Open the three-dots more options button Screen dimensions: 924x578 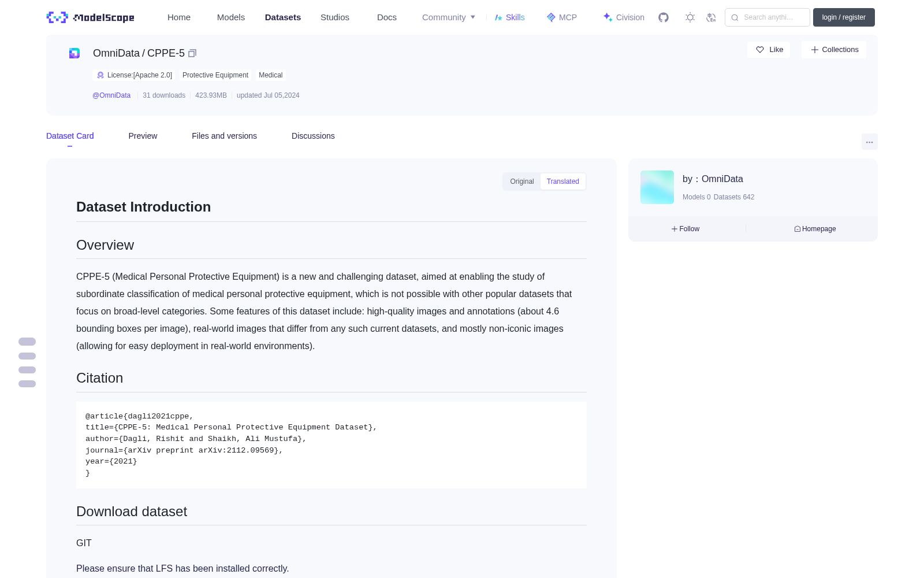(x=869, y=142)
